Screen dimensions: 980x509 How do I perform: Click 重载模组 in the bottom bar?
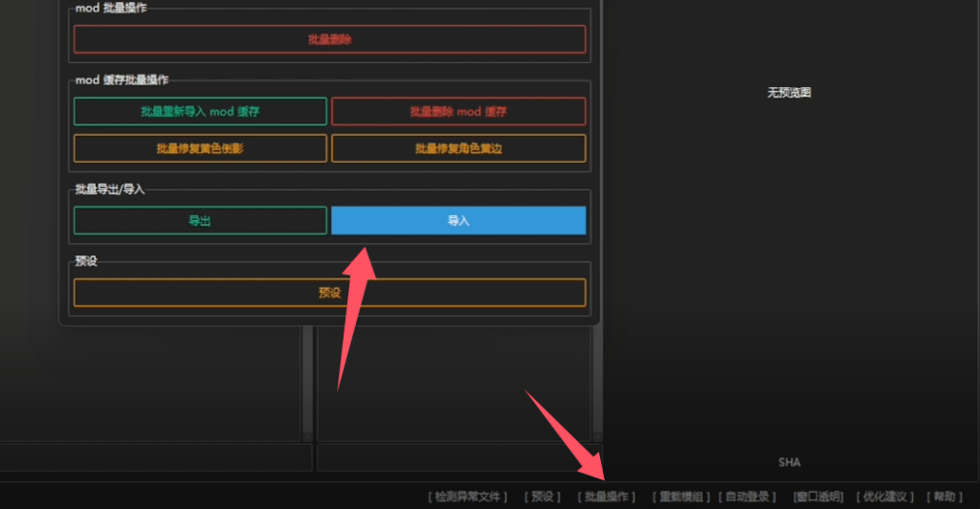click(x=680, y=497)
